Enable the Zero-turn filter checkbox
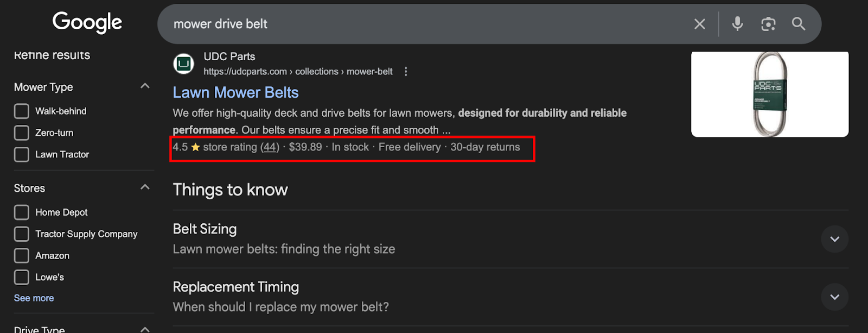The image size is (868, 333). click(x=22, y=133)
